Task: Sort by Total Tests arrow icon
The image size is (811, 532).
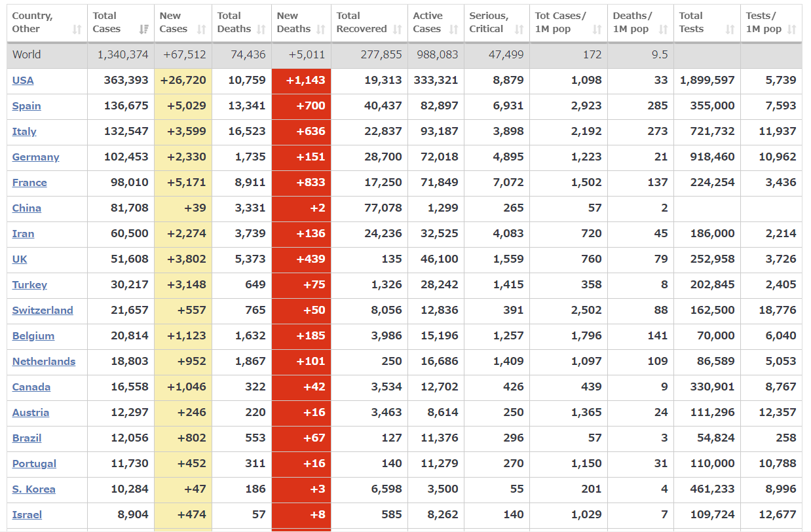Action: [730, 29]
